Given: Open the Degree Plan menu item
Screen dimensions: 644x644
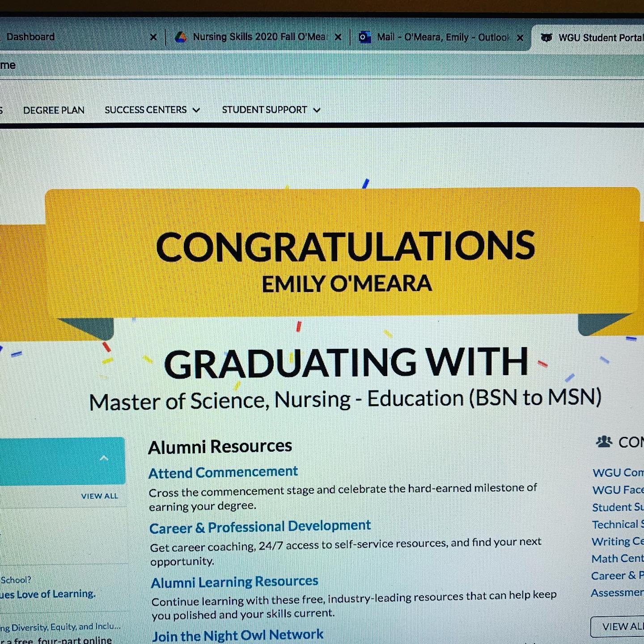Looking at the screenshot, I should [x=54, y=110].
